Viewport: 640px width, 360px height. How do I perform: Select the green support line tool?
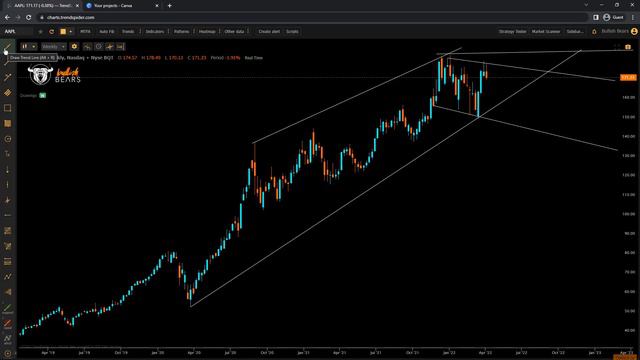point(7,309)
